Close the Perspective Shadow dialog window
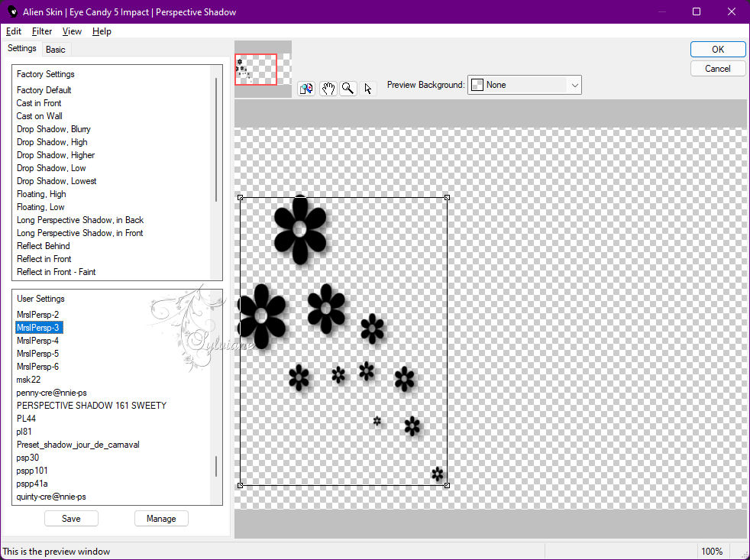The height and width of the screenshot is (560, 750). tap(732, 11)
